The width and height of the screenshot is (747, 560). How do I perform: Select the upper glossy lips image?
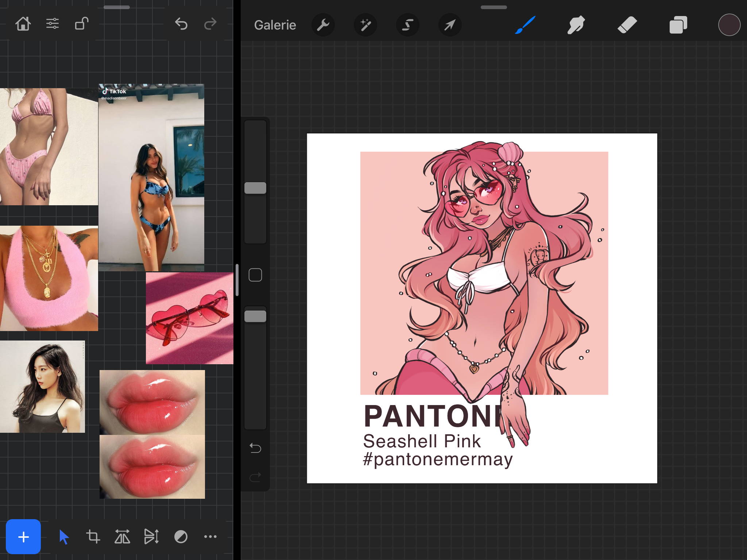(x=152, y=402)
